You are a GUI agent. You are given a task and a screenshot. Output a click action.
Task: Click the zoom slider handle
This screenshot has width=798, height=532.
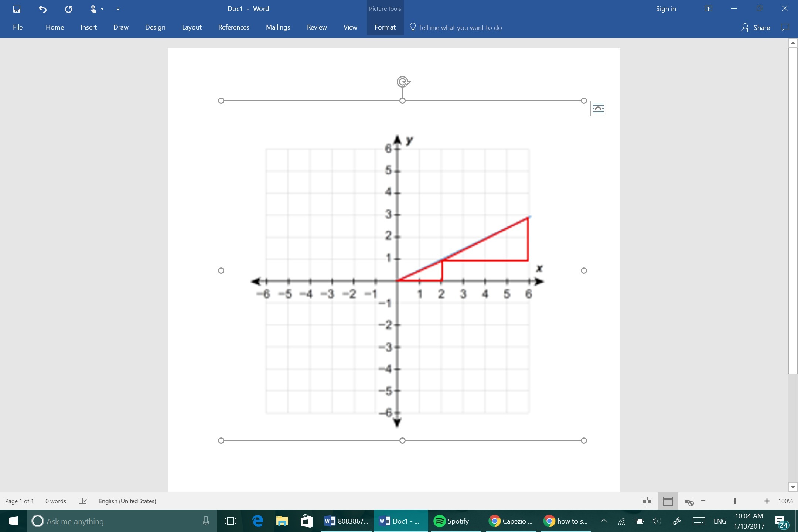735,501
